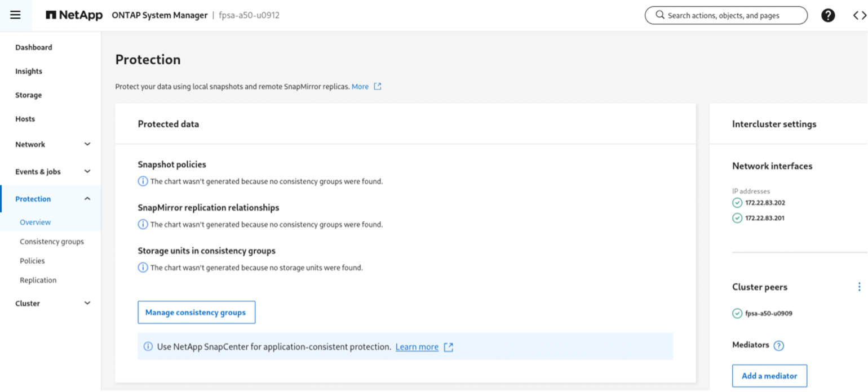The height and width of the screenshot is (392, 868).
Task: Expand the Events & jobs section
Action: pos(52,172)
